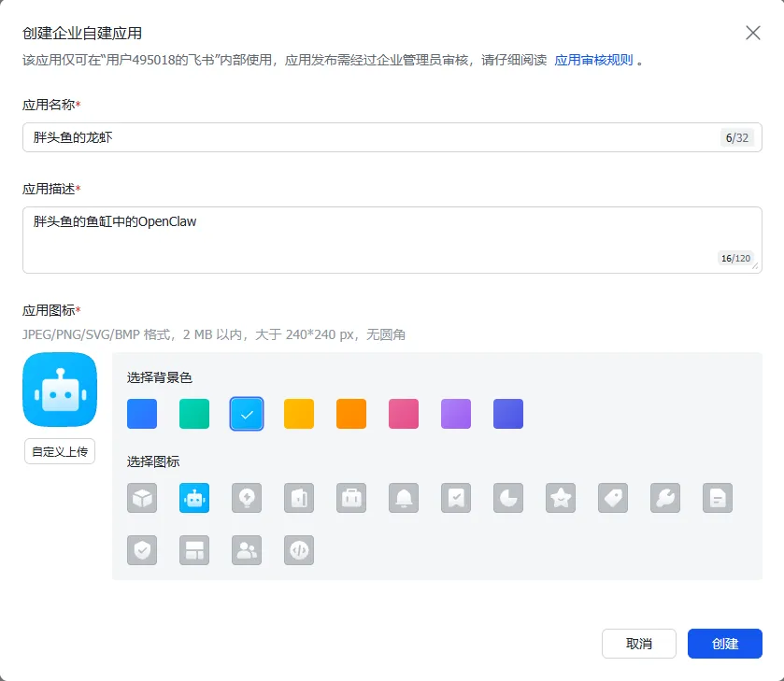This screenshot has height=681, width=784.
Task: Pick the briefcase app icon
Action: [351, 498]
